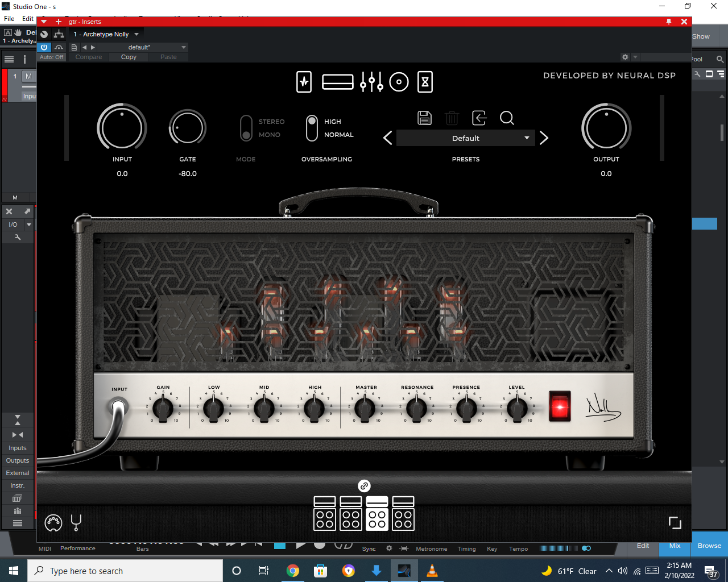Image resolution: width=728 pixels, height=582 pixels.
Task: Toggle the High/Normal oversampling switch
Action: point(312,128)
